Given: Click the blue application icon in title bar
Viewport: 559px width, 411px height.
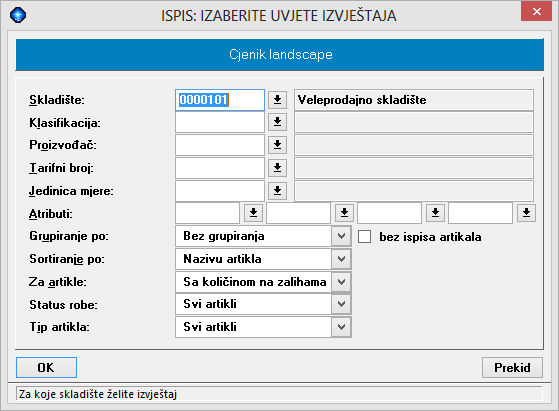Looking at the screenshot, I should coord(18,15).
